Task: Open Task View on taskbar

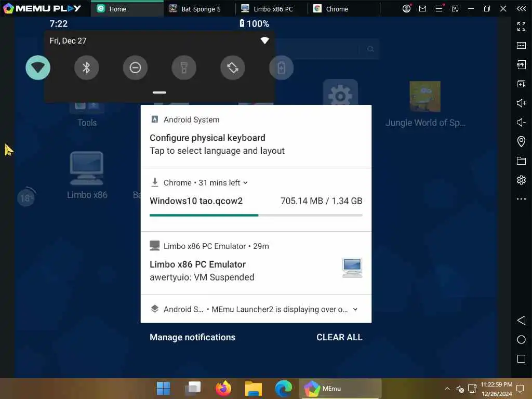Action: (193, 389)
